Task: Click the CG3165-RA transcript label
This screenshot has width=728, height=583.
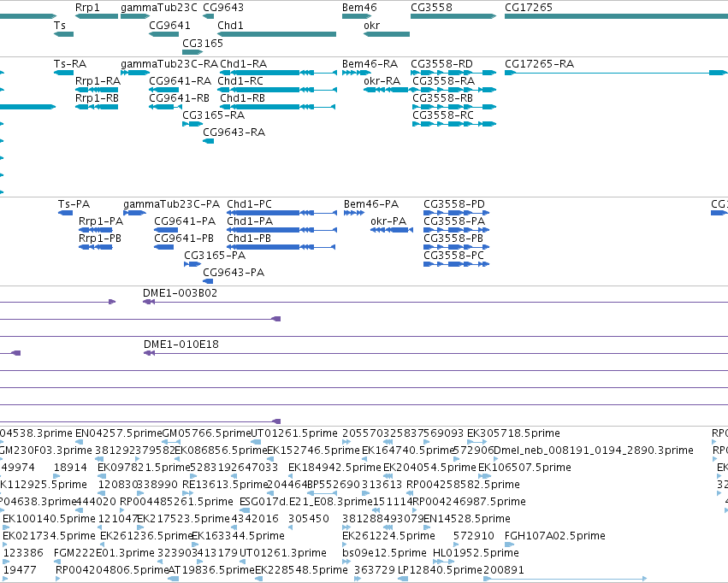Action: [213, 115]
